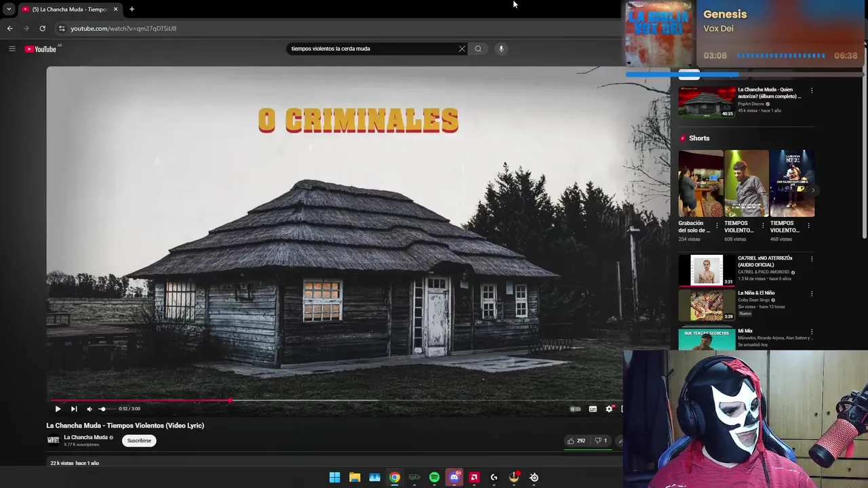Open options for Grabación del solo short
The image size is (868, 488).
pos(717,225)
